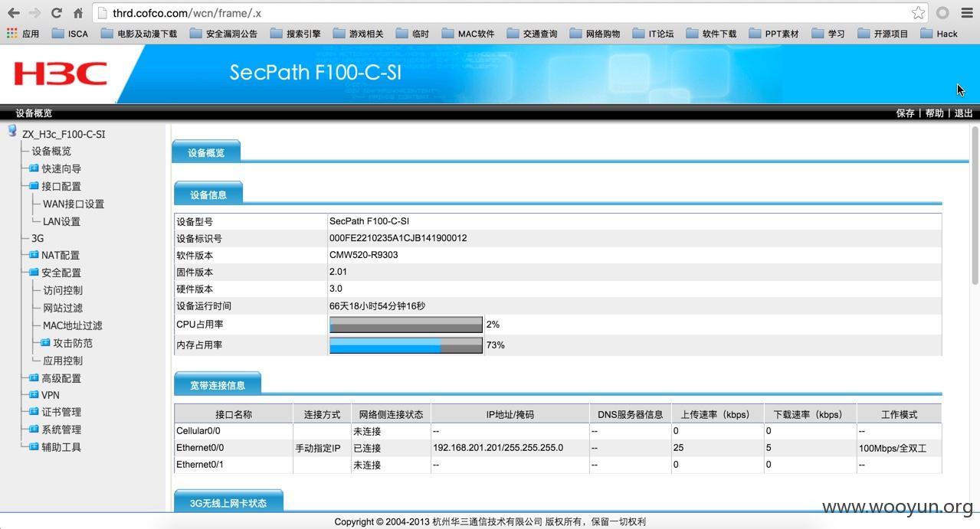Open the 3G item in sidebar

(x=38, y=239)
